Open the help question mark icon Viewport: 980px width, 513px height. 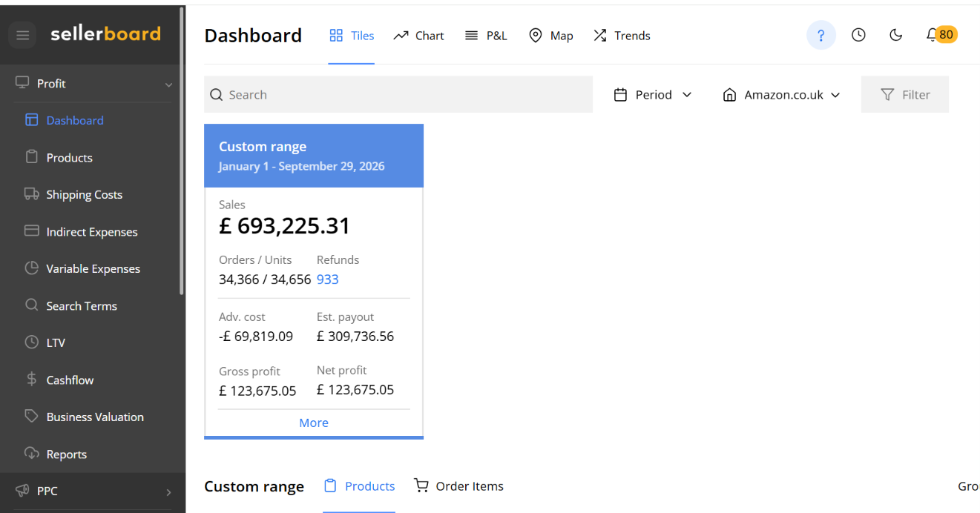(x=821, y=35)
